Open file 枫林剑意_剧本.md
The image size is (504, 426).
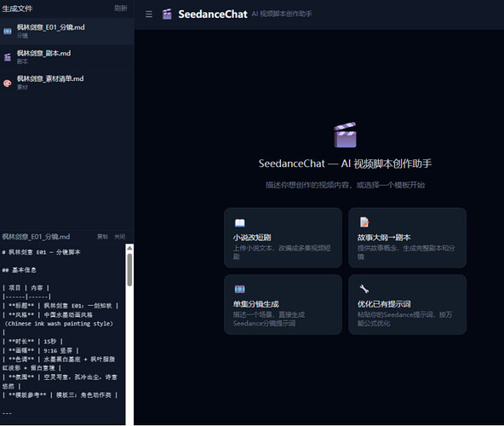click(67, 57)
